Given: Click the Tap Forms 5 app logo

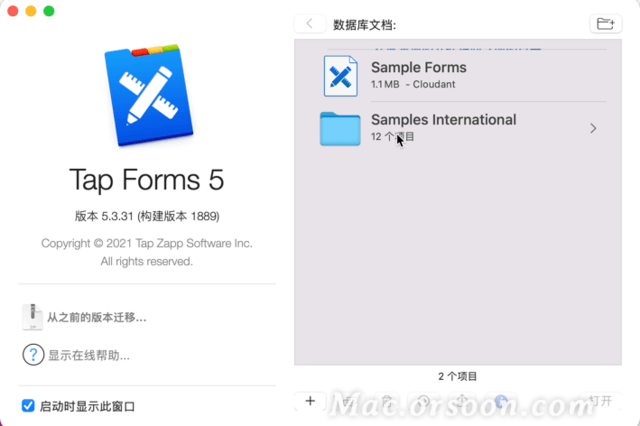Looking at the screenshot, I should point(149,95).
